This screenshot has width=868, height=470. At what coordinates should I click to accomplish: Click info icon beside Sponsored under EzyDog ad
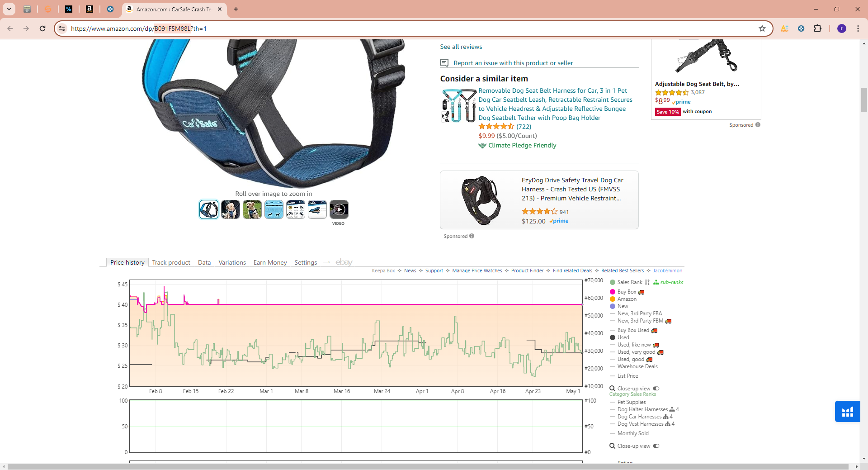tap(472, 236)
